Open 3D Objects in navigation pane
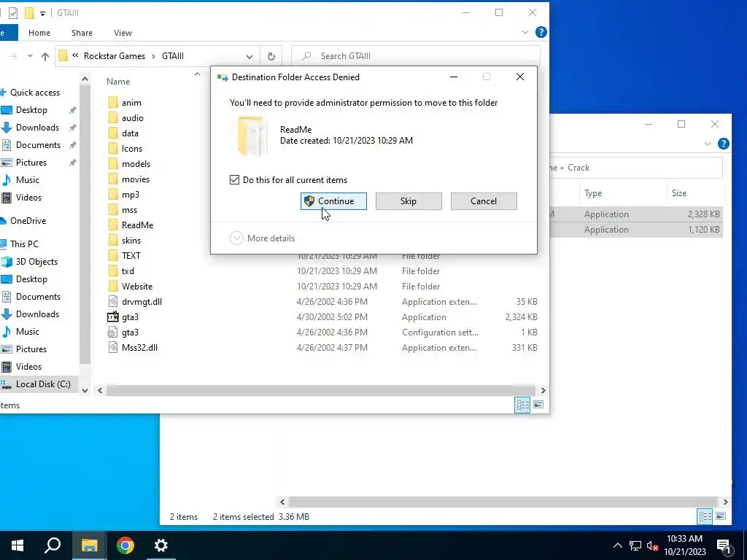This screenshot has height=560, width=747. click(36, 262)
